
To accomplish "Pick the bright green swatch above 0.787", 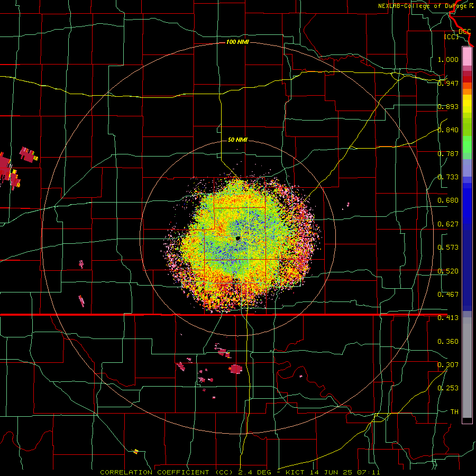I will (467, 144).
